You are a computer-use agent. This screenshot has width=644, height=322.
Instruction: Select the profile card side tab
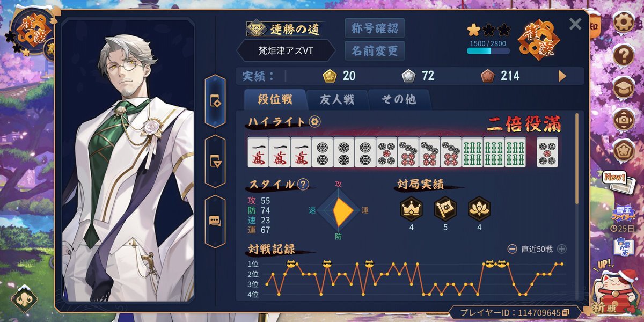(215, 101)
